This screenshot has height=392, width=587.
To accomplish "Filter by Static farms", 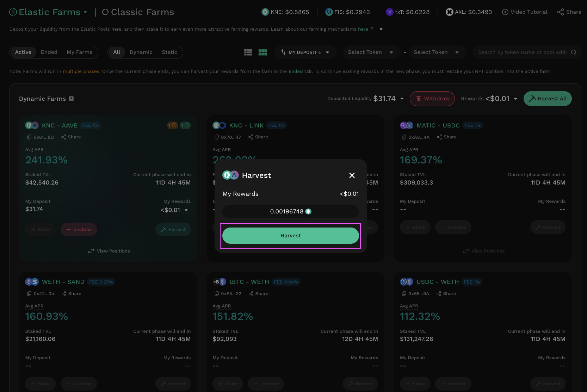I will point(169,52).
